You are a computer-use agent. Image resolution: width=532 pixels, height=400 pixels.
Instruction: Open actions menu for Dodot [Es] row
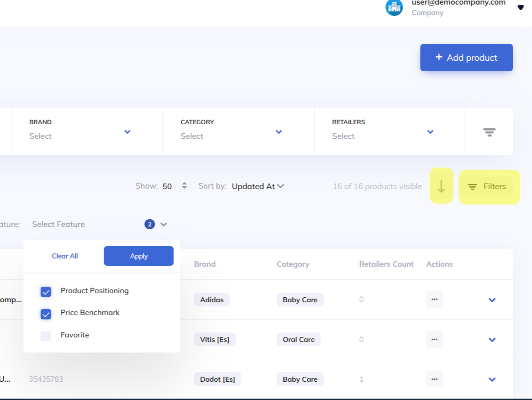434,379
